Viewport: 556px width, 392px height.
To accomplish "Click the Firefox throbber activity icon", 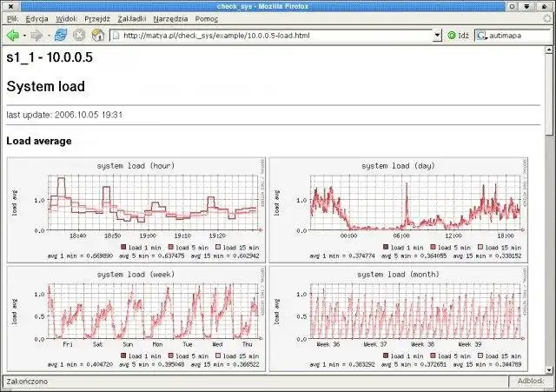I will 547,19.
